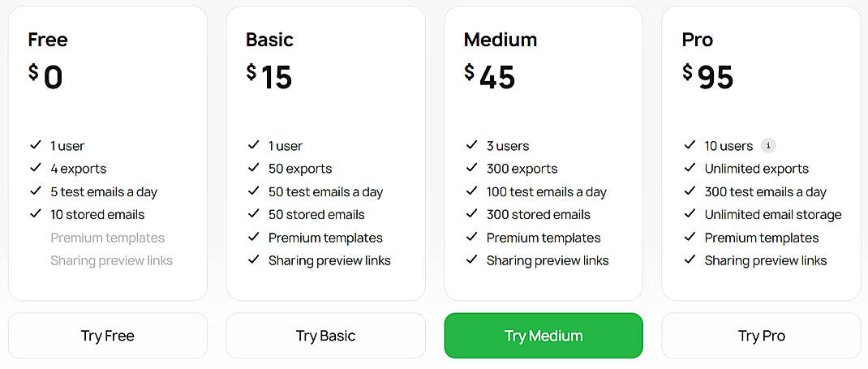Viewport: 868px width, 369px height.
Task: Click the Basic plan $15 price
Action: [269, 76]
